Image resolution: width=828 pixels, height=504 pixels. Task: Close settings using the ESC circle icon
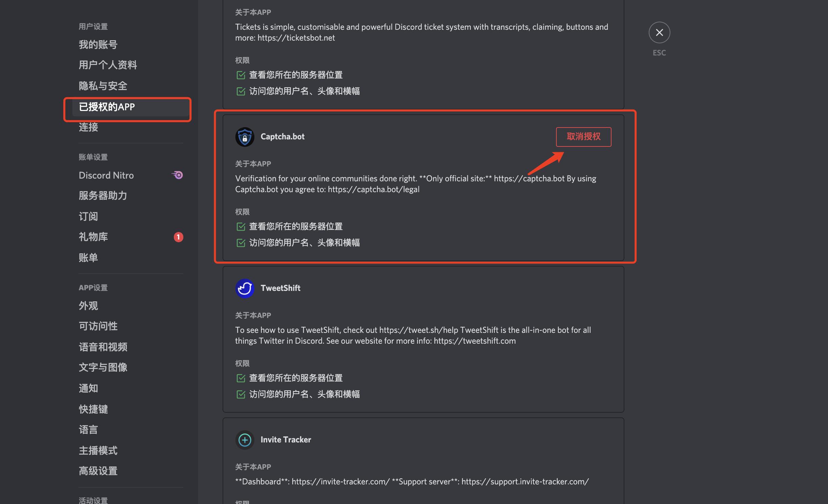point(659,32)
